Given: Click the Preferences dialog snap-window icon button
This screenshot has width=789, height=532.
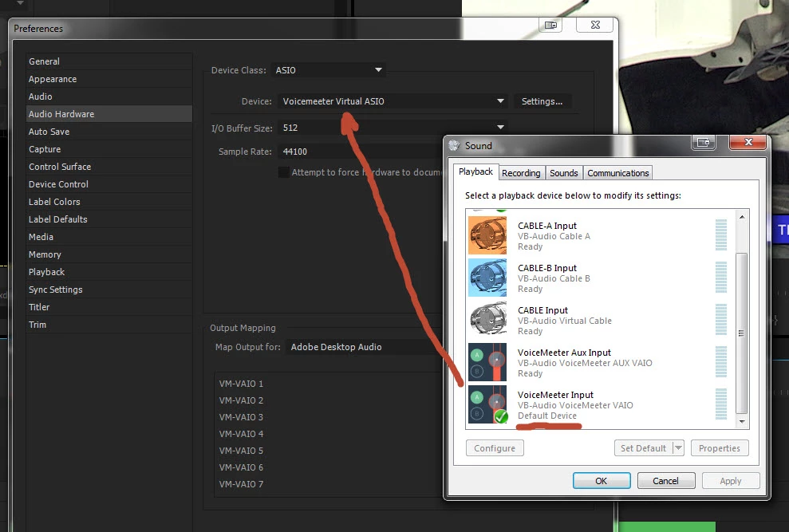Looking at the screenshot, I should [550, 25].
